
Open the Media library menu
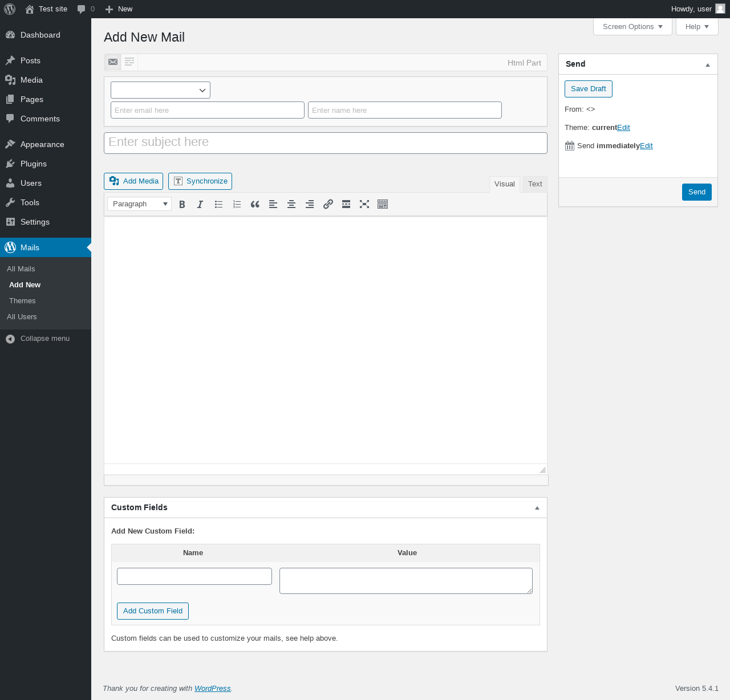(46, 80)
